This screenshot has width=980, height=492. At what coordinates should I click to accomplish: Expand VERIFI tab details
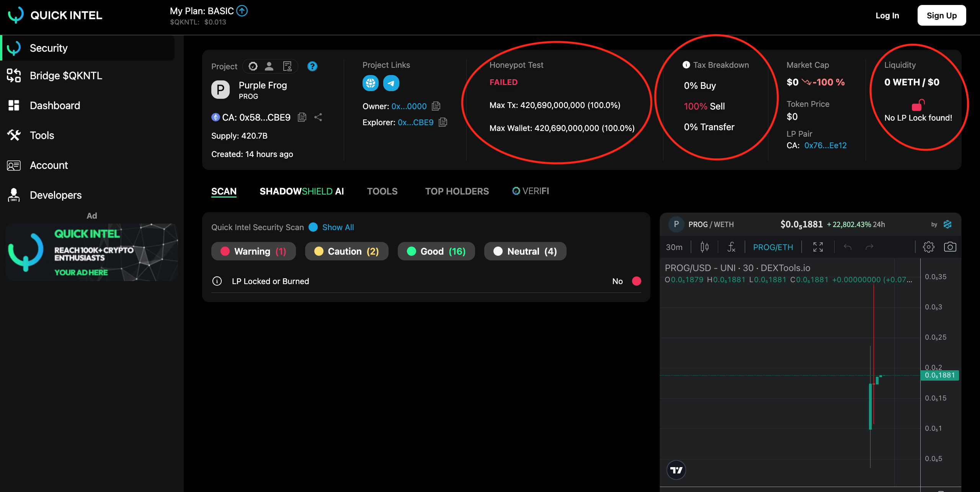point(530,191)
